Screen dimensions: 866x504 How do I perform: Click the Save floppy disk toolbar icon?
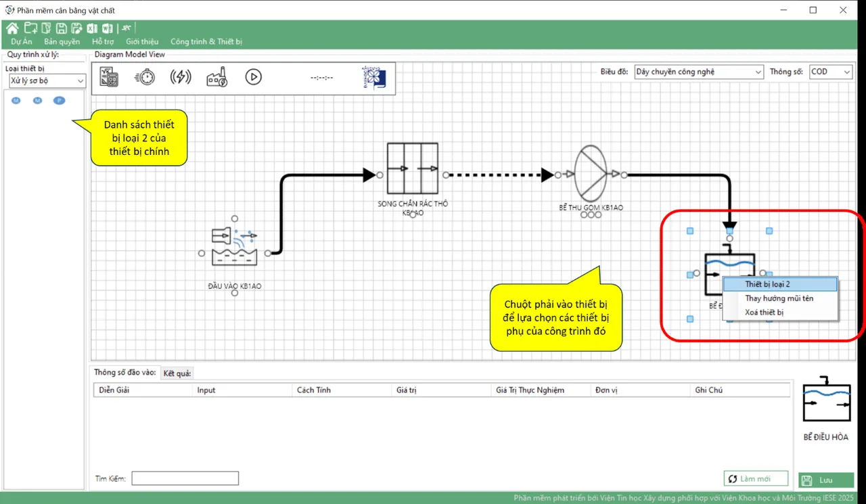click(x=61, y=28)
